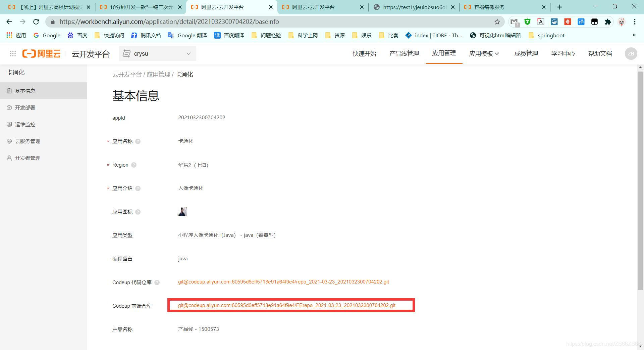Open the blue translate extension icon
Viewport: 644px width, 350px height.
pyautogui.click(x=581, y=21)
